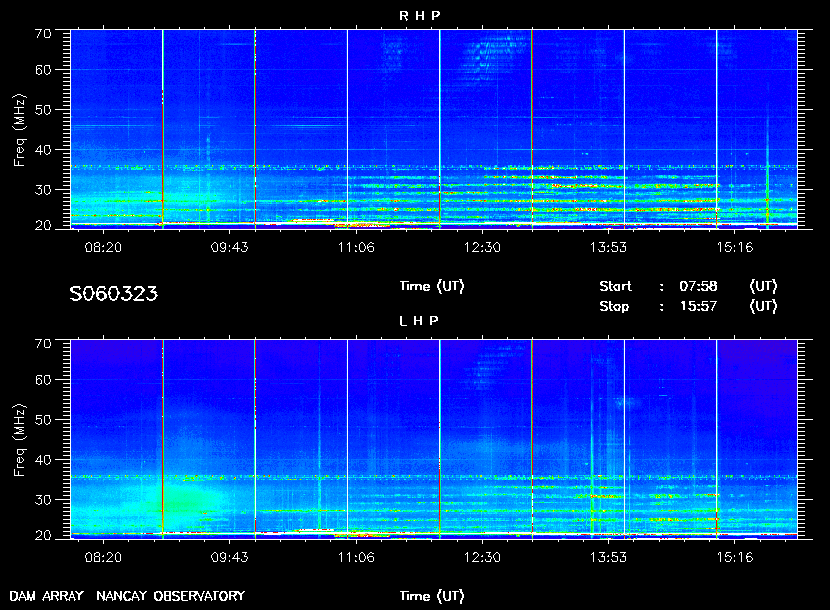Click the 40 MHz tick label on LHP axis
The width and height of the screenshot is (830, 610).
(43, 460)
